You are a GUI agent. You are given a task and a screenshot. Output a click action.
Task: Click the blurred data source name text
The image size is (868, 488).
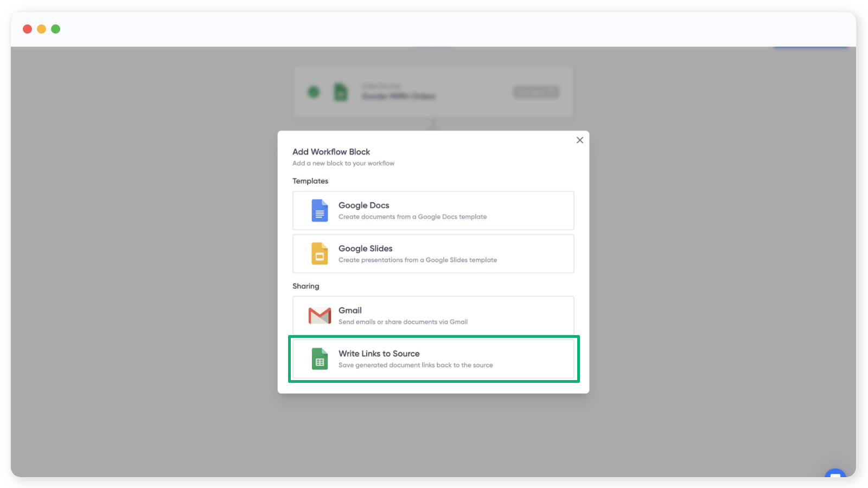(x=399, y=97)
